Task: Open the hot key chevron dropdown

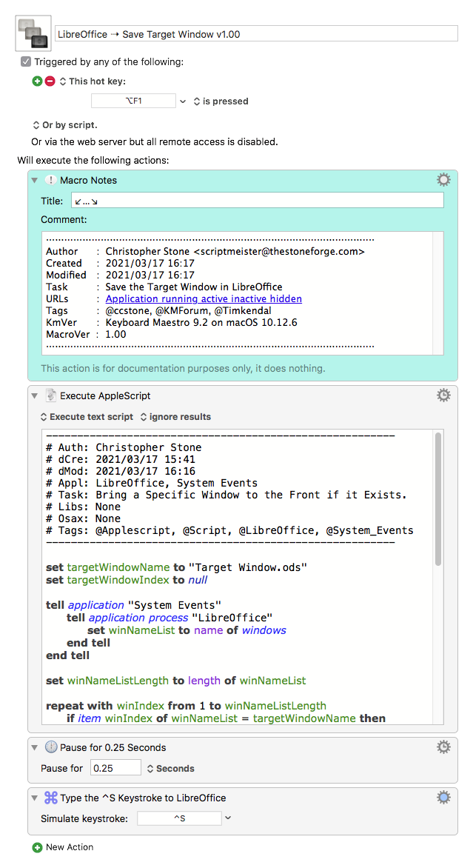Action: coord(183,101)
